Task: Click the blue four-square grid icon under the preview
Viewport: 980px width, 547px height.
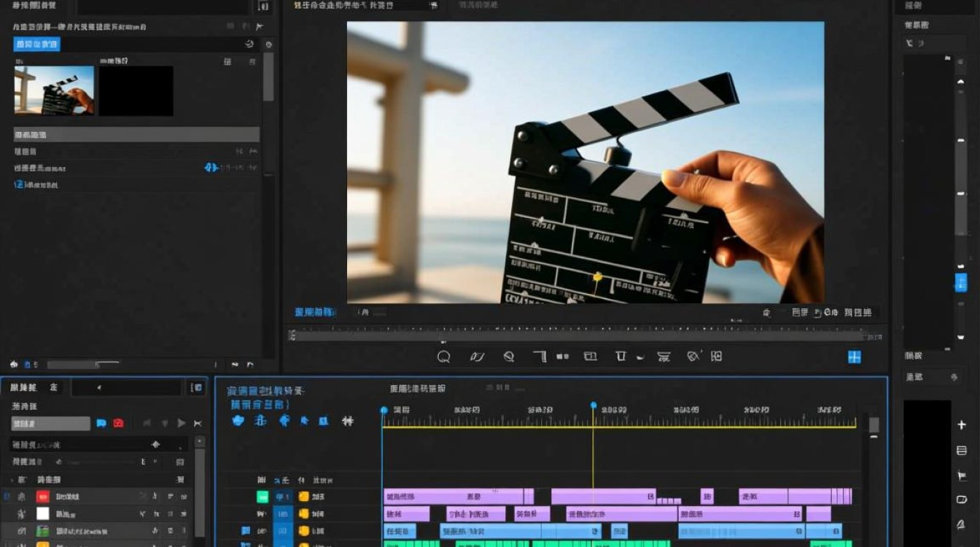Action: pyautogui.click(x=855, y=357)
